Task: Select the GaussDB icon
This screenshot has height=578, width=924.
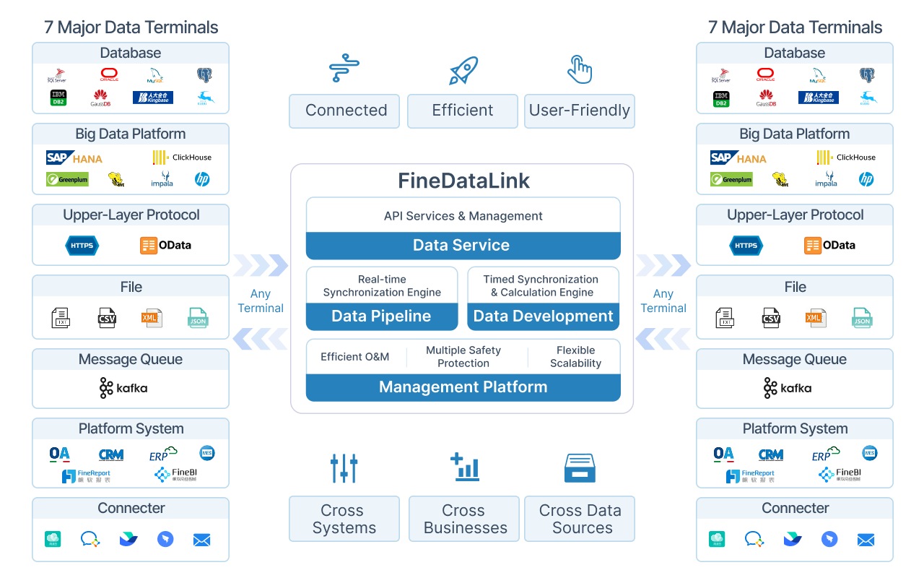Action: [100, 98]
